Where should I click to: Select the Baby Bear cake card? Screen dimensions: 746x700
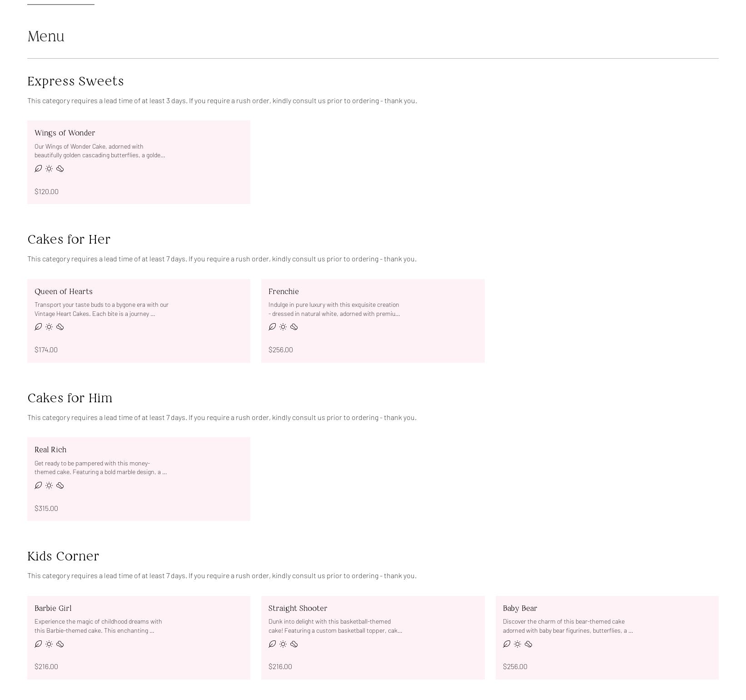coord(607,637)
